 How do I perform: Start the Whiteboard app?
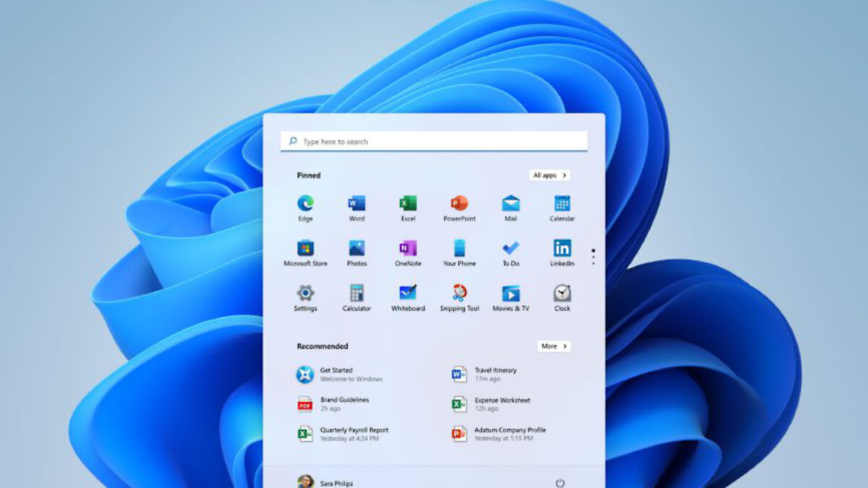coord(407,295)
